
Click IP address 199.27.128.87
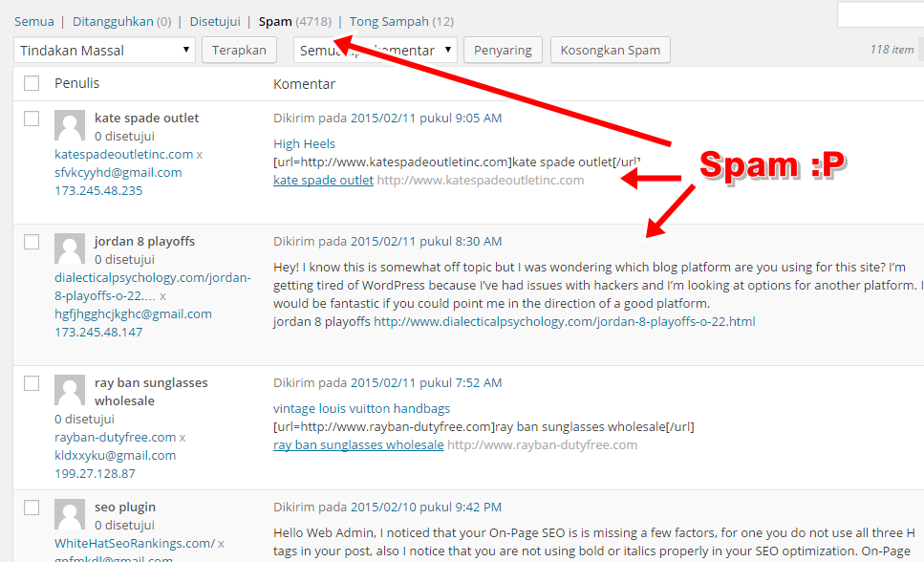[95, 473]
